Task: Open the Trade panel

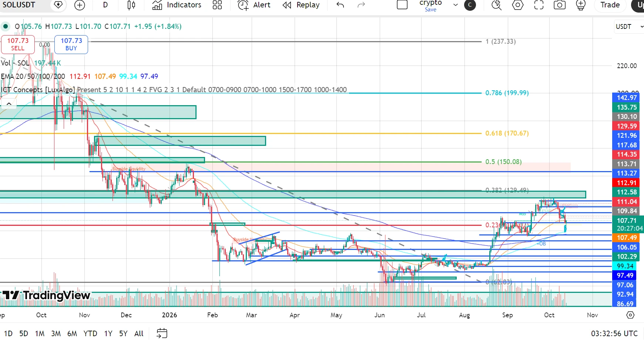Action: pyautogui.click(x=610, y=5)
